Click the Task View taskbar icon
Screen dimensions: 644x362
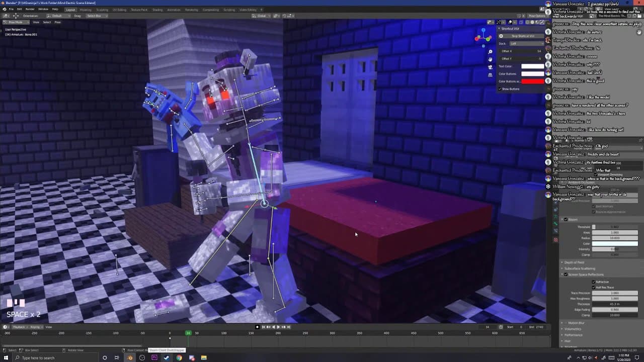point(117,358)
